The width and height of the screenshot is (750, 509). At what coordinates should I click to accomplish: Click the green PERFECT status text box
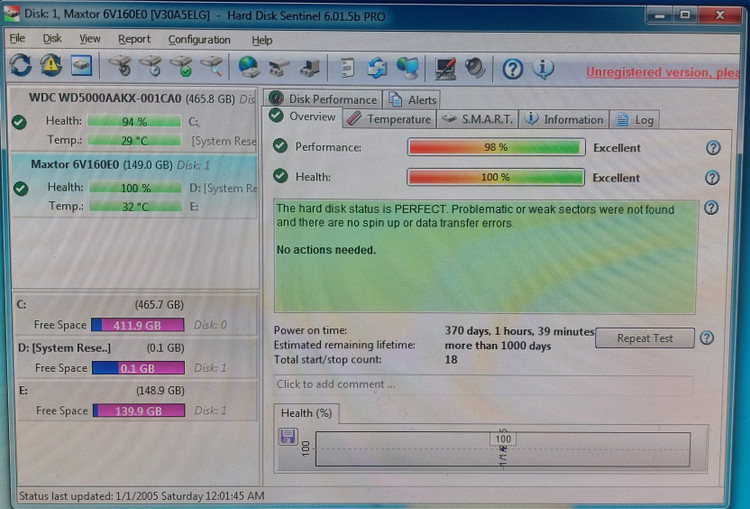(485, 257)
